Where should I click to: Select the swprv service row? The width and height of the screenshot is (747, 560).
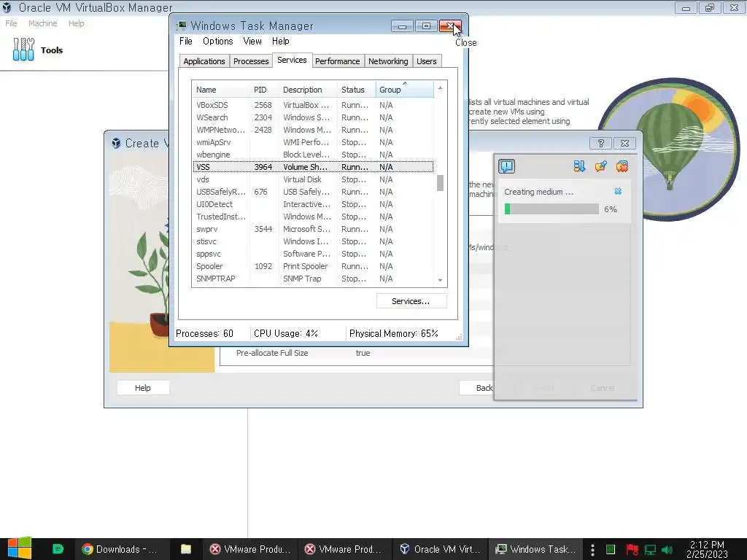(x=313, y=228)
